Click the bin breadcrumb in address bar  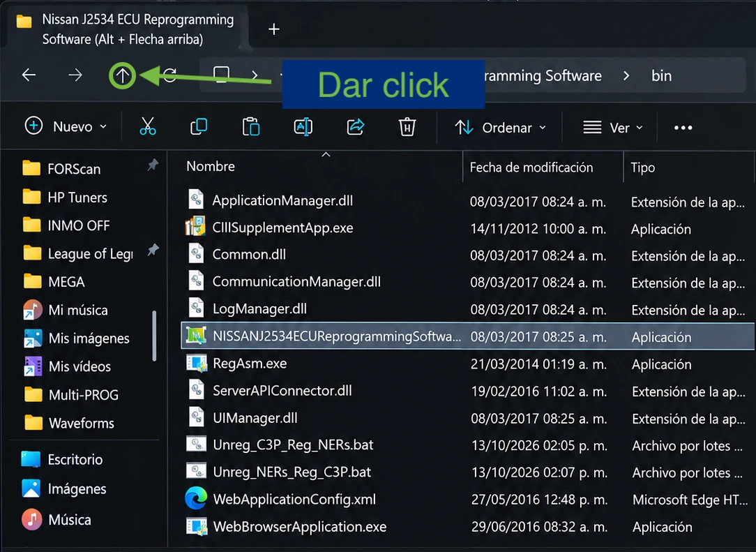pyautogui.click(x=661, y=76)
